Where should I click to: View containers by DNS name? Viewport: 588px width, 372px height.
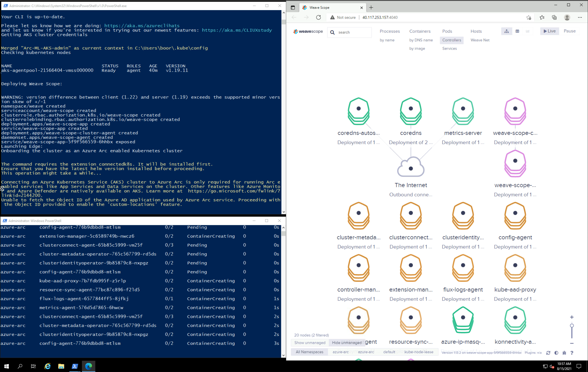point(421,40)
